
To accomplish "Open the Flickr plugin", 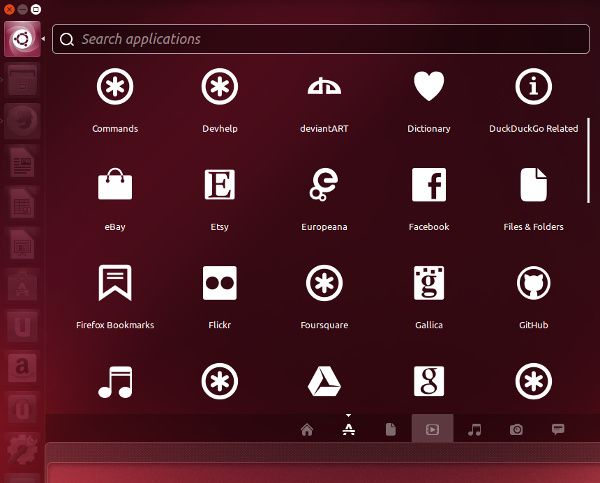I will coord(219,284).
